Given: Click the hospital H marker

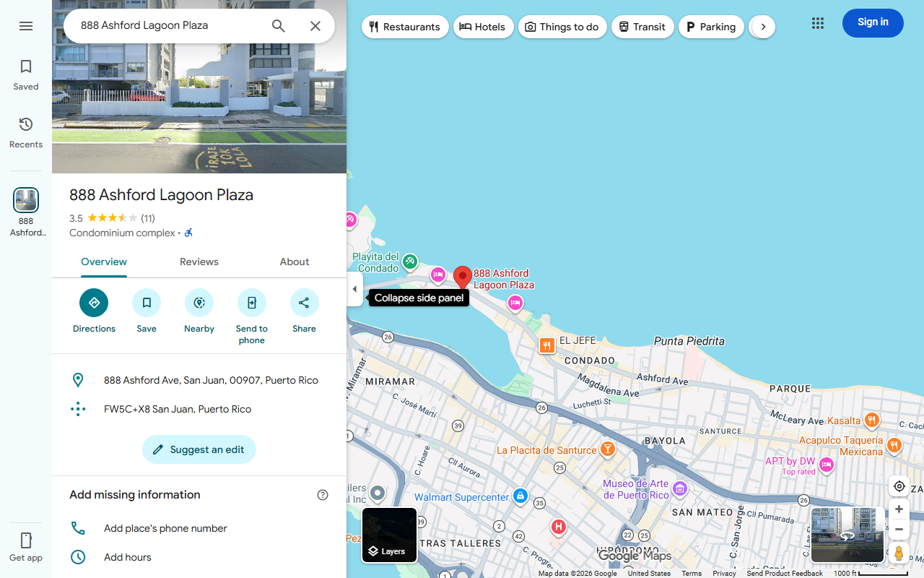Looking at the screenshot, I should (x=558, y=527).
